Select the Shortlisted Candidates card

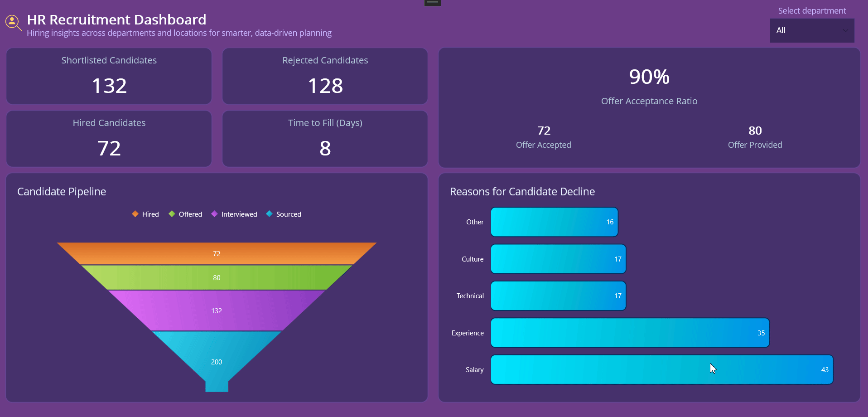(x=109, y=76)
